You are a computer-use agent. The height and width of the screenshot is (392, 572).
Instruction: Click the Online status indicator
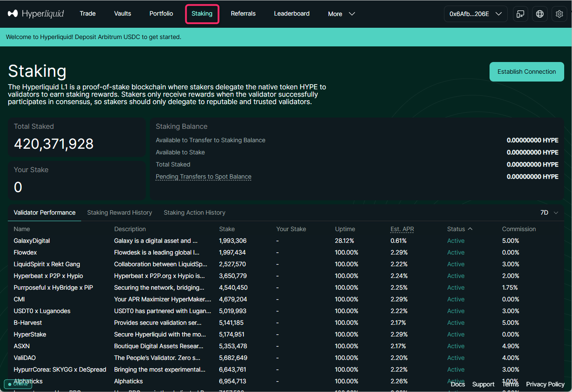point(18,384)
